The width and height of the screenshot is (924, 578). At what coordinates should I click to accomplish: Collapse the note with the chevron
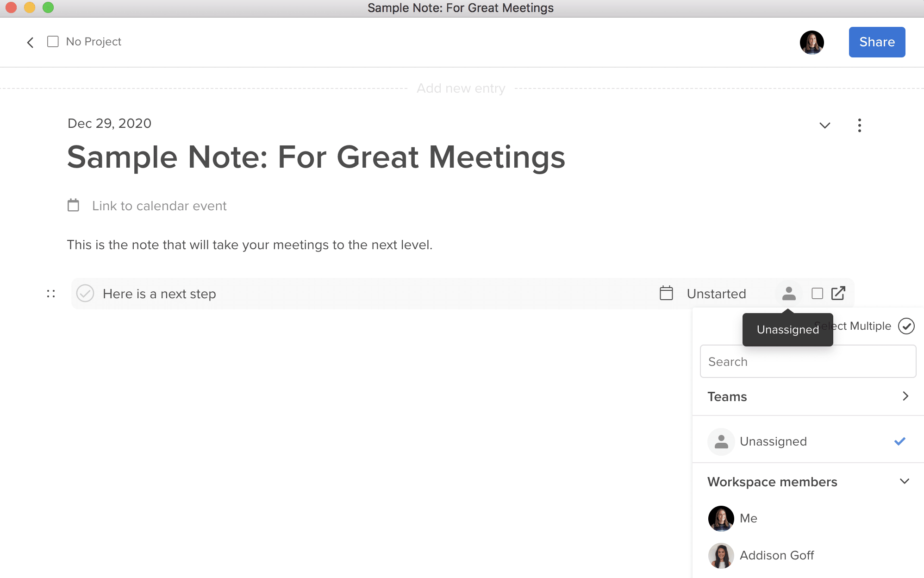[x=824, y=125]
